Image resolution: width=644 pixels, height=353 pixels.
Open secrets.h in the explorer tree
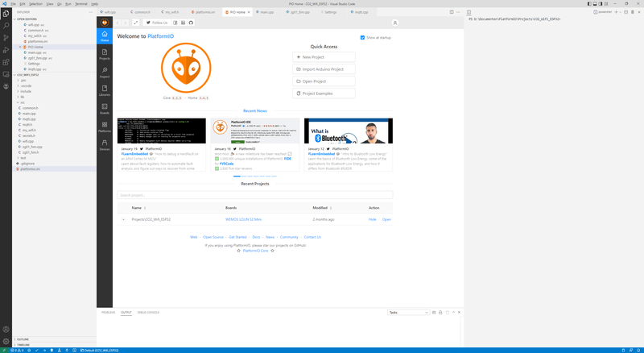point(29,135)
